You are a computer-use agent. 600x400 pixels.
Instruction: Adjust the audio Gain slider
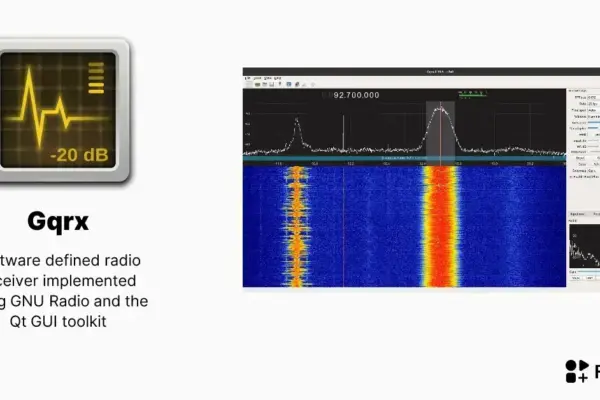[x=589, y=271]
